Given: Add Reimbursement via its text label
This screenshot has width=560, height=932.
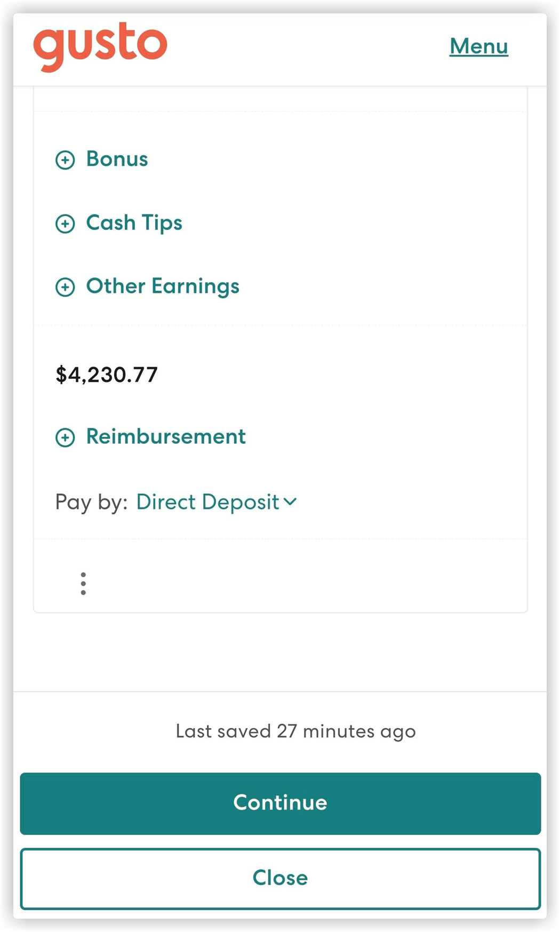Looking at the screenshot, I should [x=166, y=436].
